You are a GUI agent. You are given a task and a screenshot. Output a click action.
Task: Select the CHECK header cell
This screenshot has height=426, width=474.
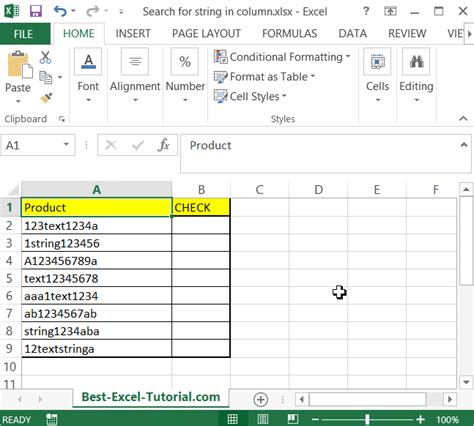tap(201, 207)
